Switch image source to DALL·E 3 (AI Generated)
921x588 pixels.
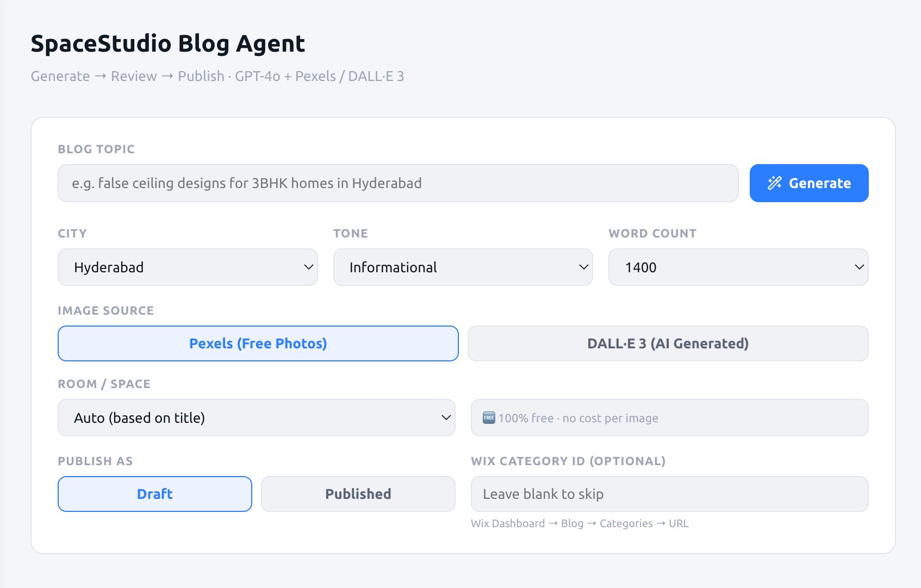pyautogui.click(x=668, y=343)
